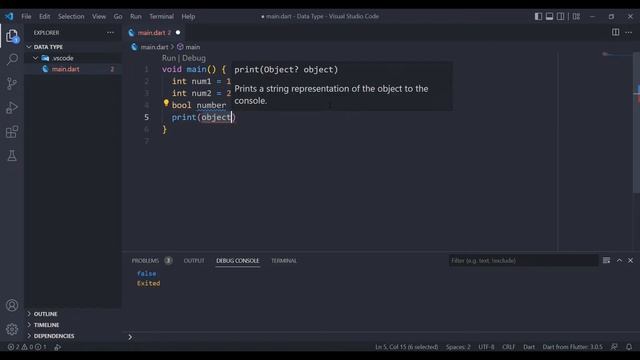The image size is (640, 360).
Task: Open the Selection menu
Action: click(71, 16)
